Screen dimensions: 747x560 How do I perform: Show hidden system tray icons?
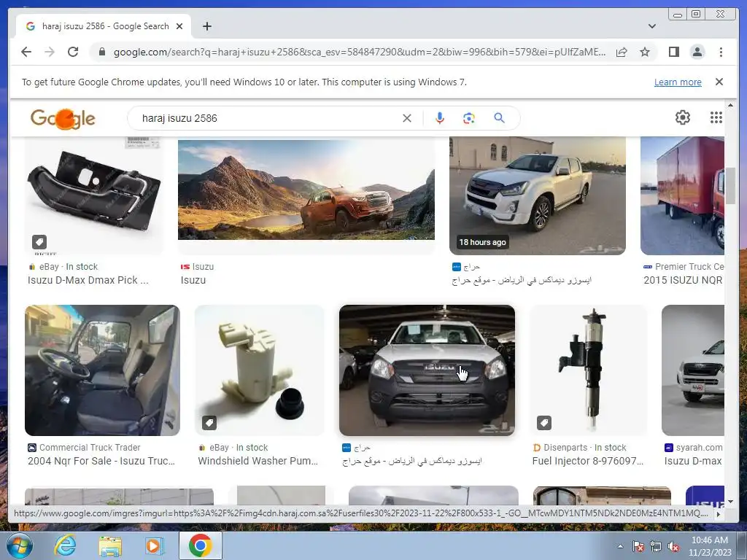click(620, 546)
